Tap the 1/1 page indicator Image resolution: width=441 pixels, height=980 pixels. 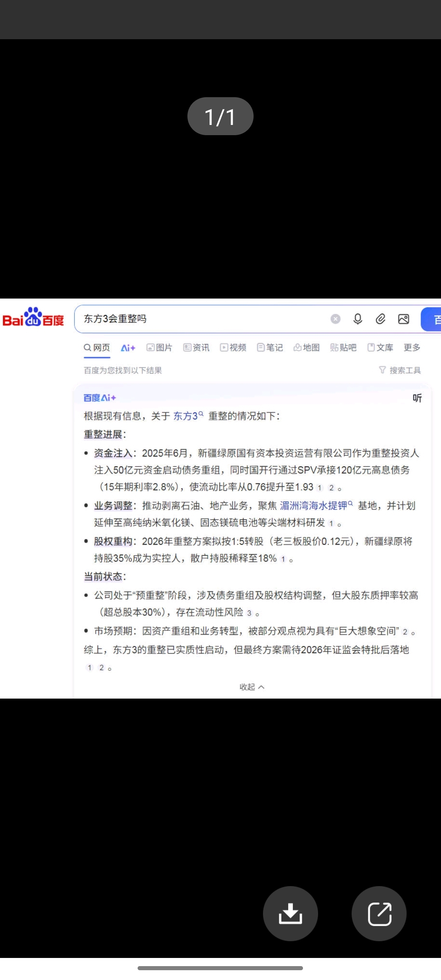[220, 116]
